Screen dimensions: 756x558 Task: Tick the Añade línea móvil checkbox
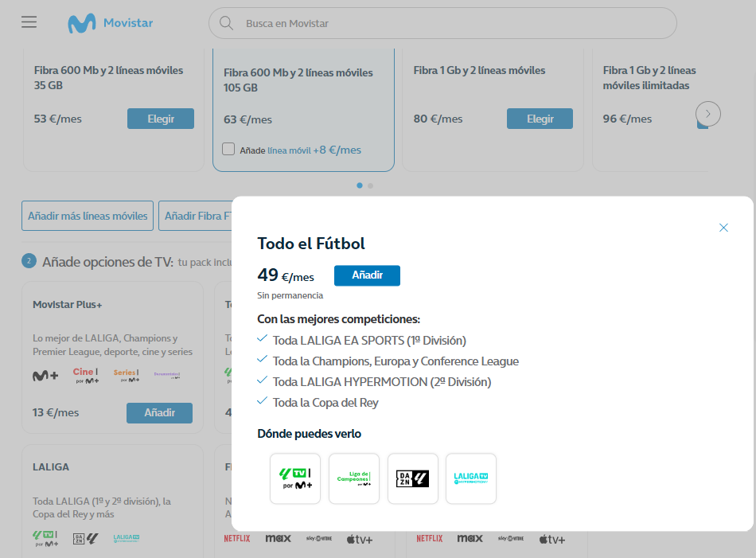pyautogui.click(x=228, y=149)
